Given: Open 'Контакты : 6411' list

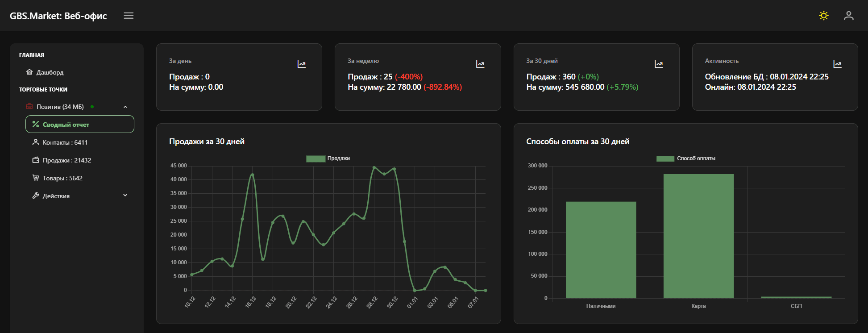Looking at the screenshot, I should point(65,142).
